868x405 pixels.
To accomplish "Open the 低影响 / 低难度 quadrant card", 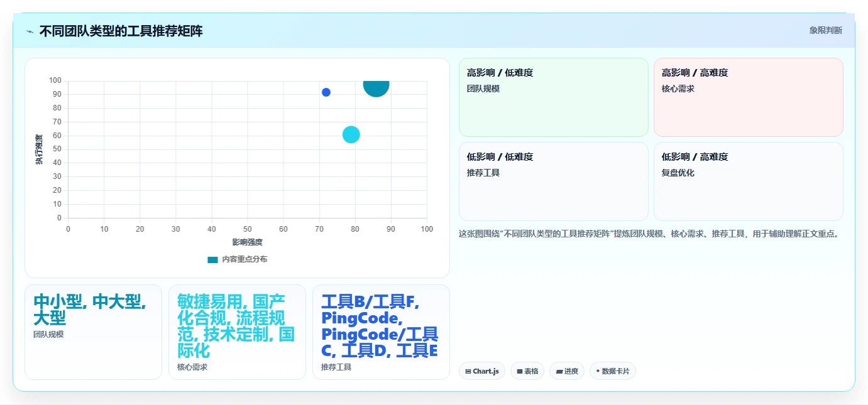I will [x=553, y=181].
